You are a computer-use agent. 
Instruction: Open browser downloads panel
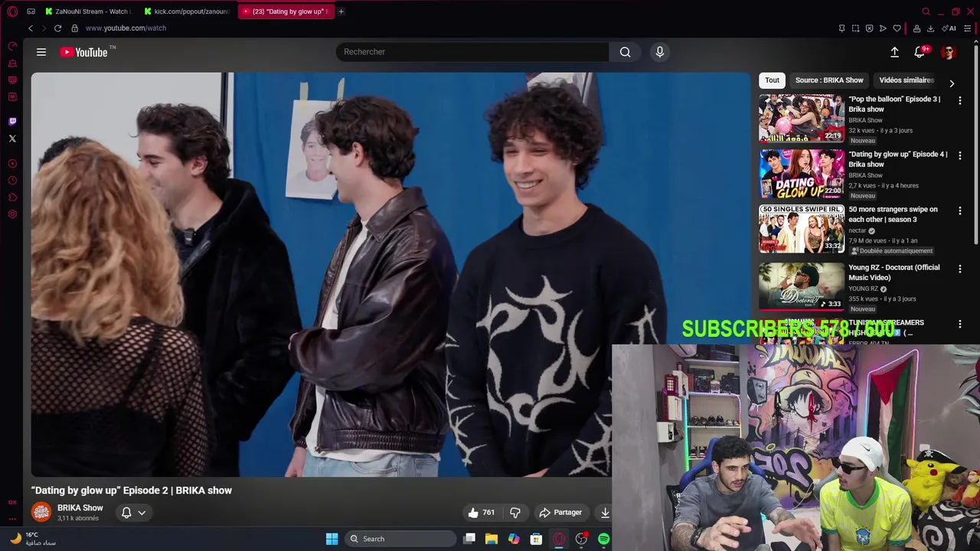(x=930, y=28)
